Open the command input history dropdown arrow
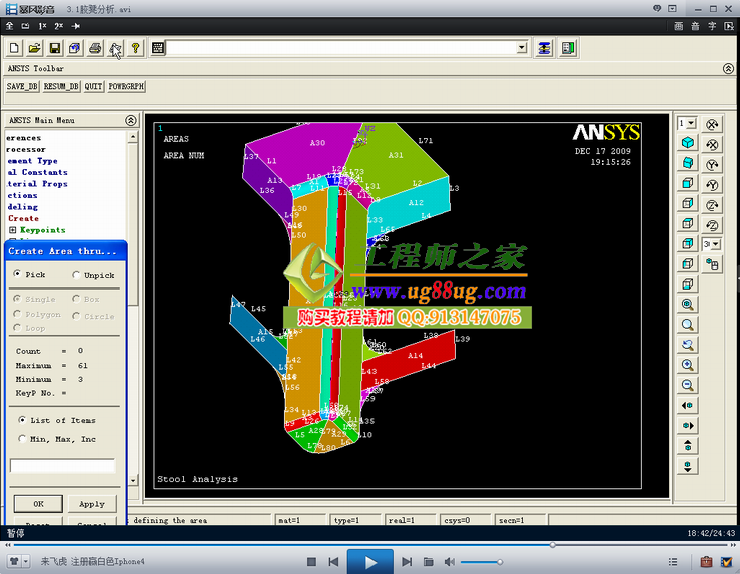 [x=521, y=48]
